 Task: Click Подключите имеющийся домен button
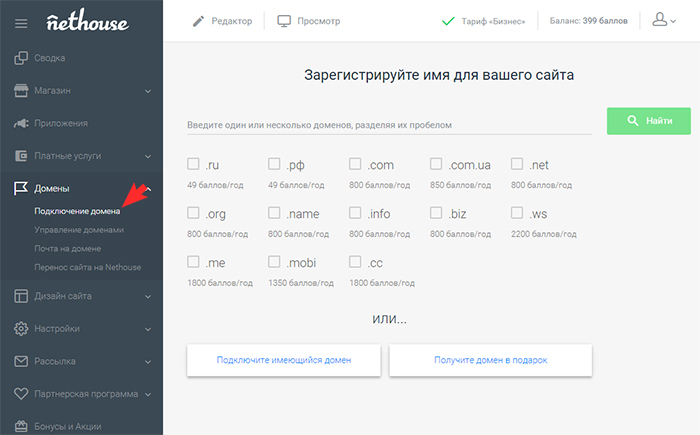pyautogui.click(x=283, y=360)
